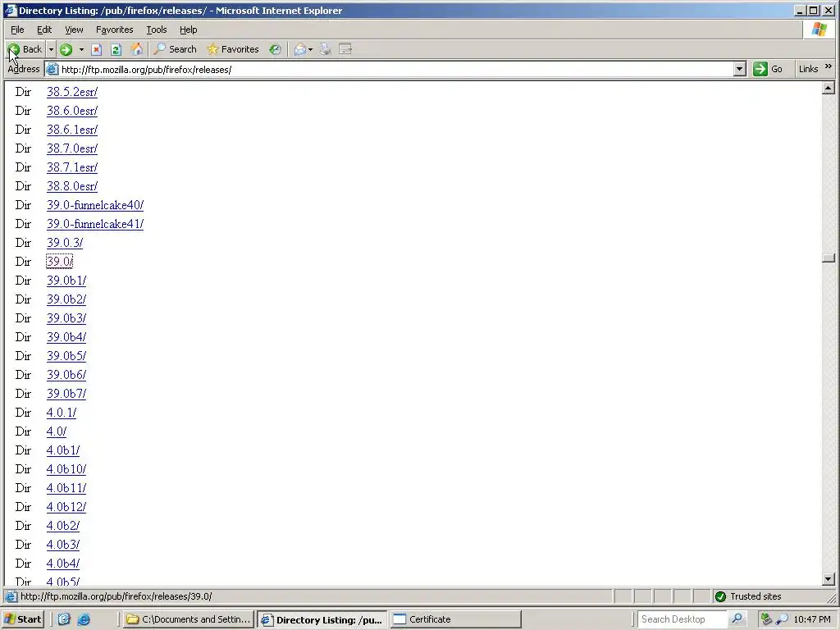Expand the address bar dropdown list

(739, 69)
